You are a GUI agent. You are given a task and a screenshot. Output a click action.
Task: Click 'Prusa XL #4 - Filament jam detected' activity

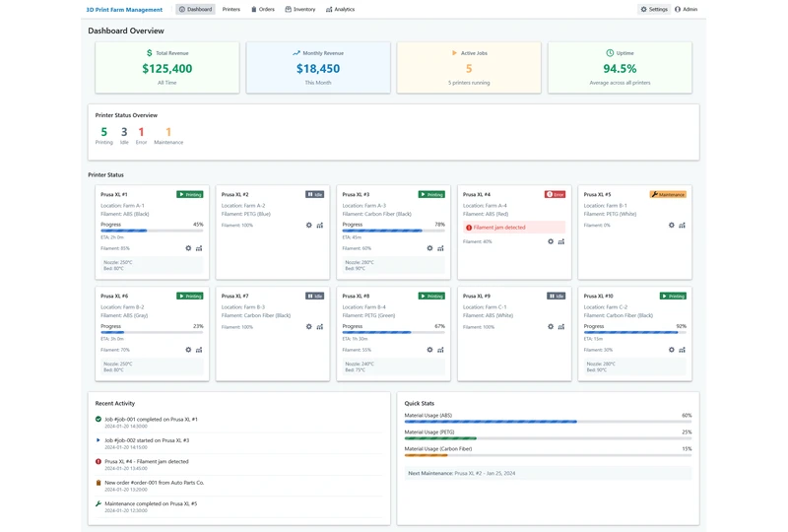[146, 462]
